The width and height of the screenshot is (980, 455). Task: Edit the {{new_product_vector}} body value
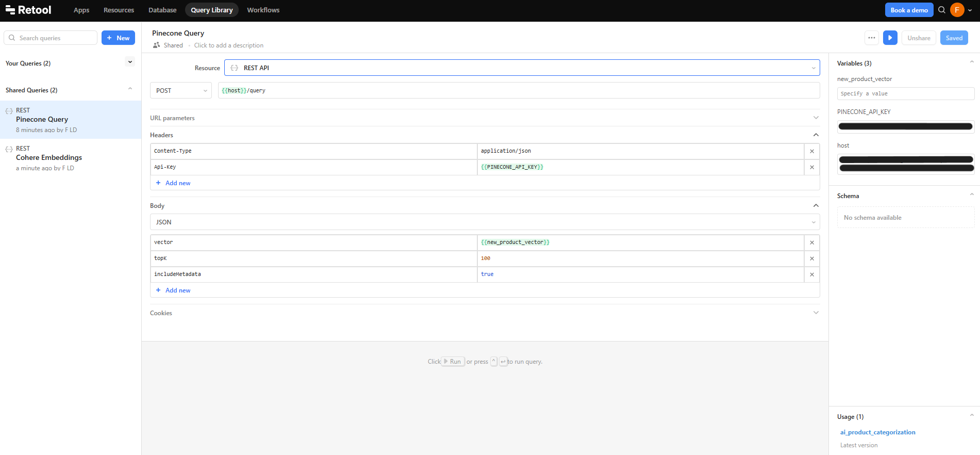(x=641, y=242)
